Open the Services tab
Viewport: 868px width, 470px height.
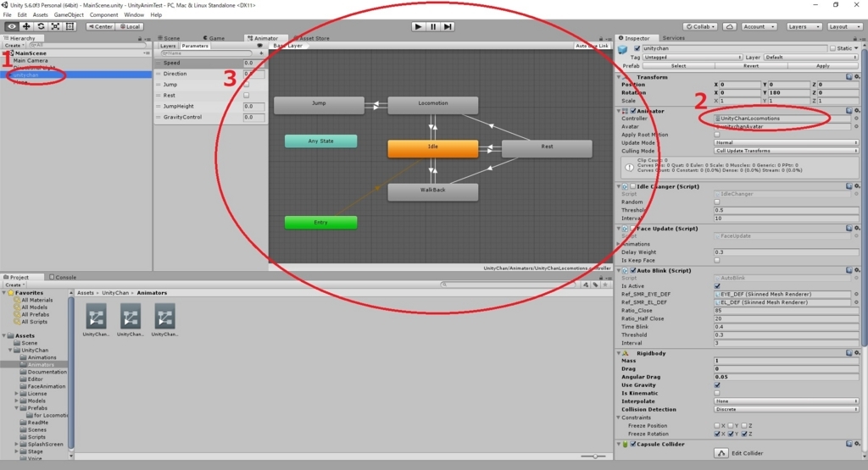673,38
